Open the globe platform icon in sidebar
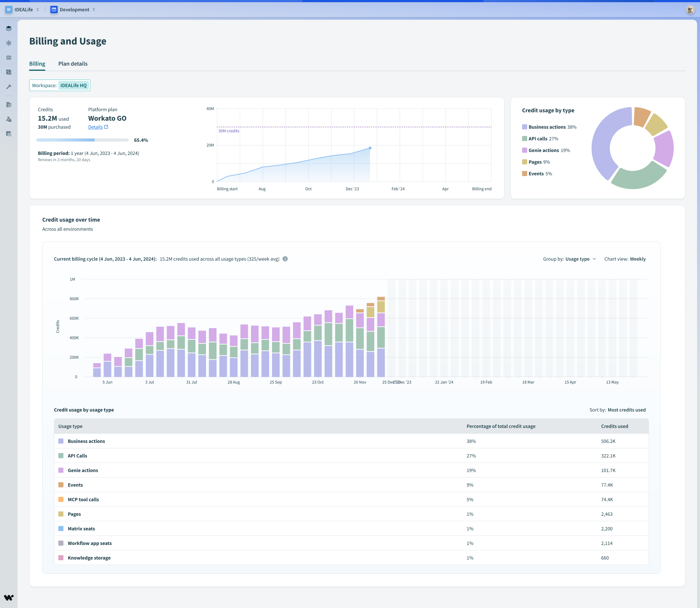700x608 pixels. click(9, 58)
